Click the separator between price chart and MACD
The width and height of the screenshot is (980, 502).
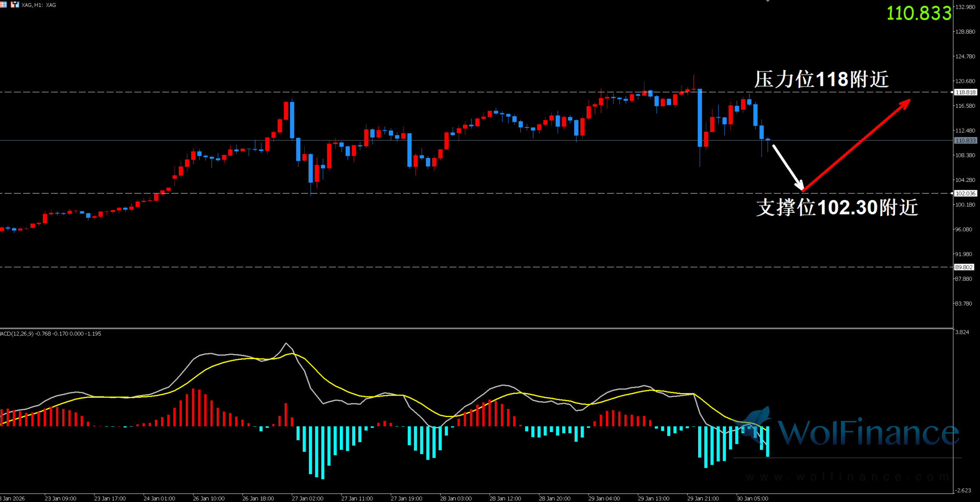[x=472, y=329]
